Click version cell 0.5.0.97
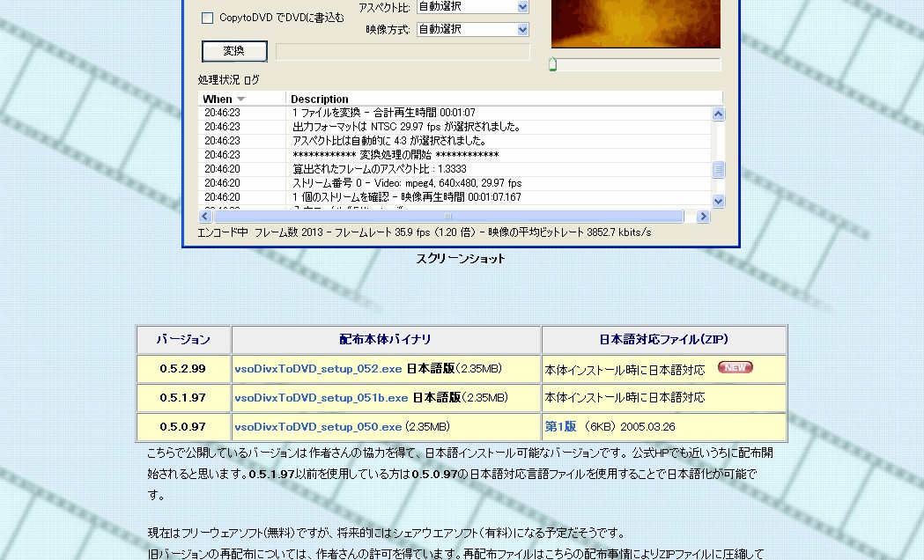This screenshot has width=924, height=560. (183, 427)
